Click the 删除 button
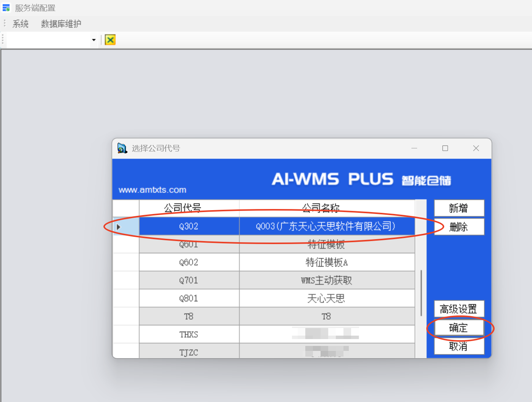 coord(459,227)
